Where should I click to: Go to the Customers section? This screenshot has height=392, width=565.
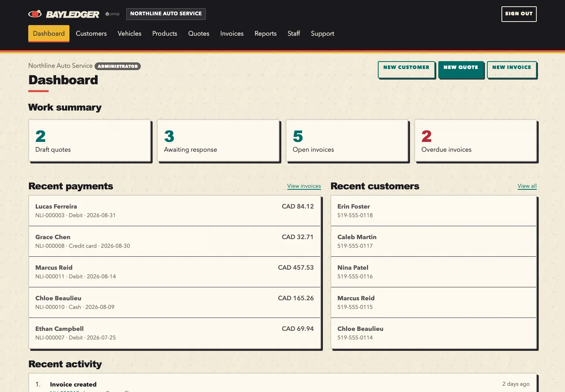click(x=91, y=34)
